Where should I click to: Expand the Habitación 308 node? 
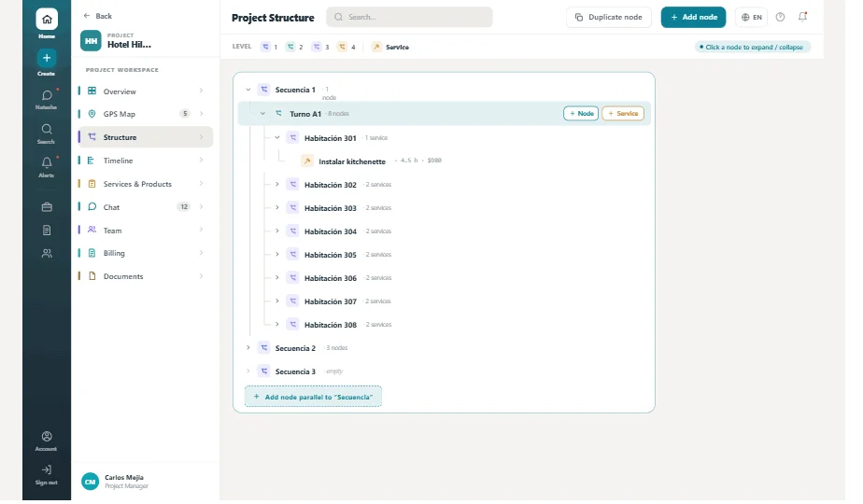coord(277,325)
